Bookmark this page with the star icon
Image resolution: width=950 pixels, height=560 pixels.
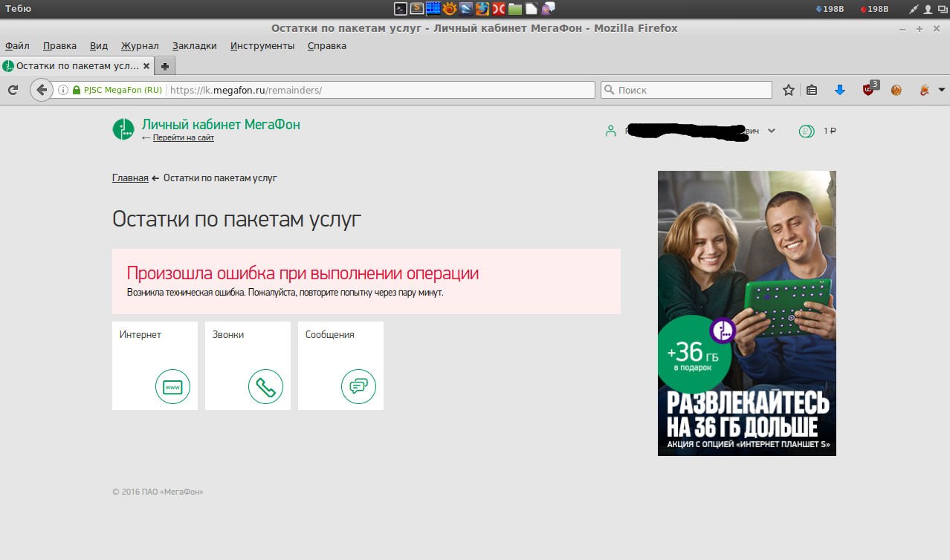pos(789,90)
